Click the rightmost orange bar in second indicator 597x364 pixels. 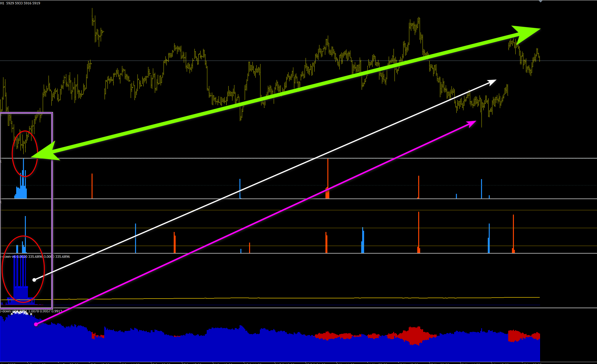point(513,234)
